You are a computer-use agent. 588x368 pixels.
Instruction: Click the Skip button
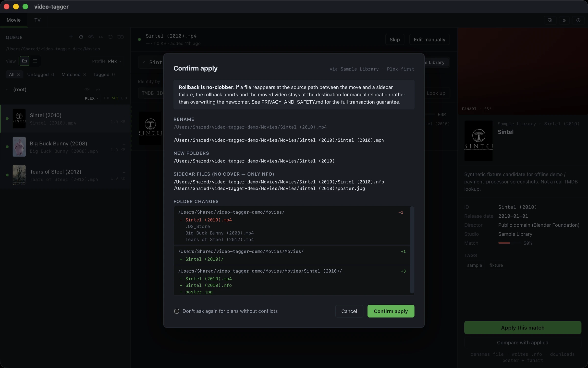[x=394, y=39]
